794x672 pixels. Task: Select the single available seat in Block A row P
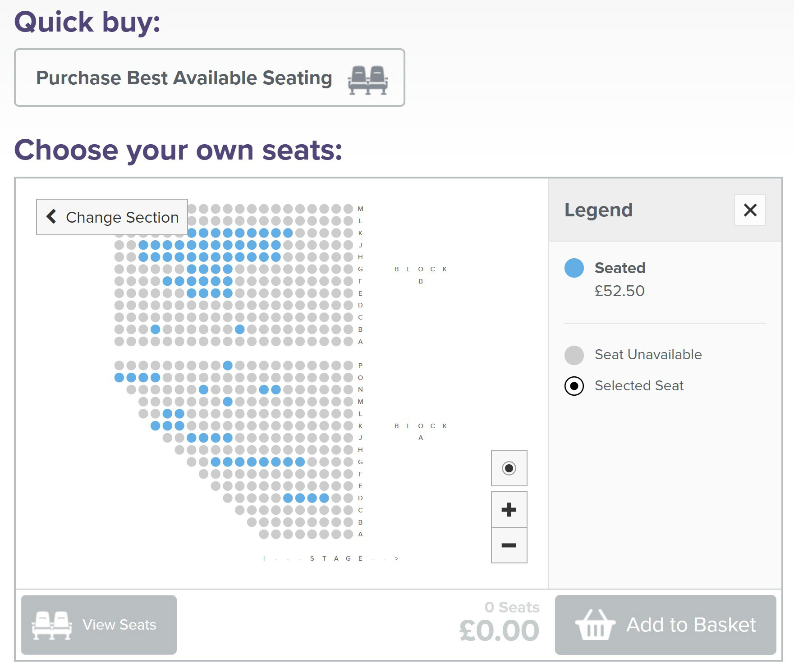point(228,365)
